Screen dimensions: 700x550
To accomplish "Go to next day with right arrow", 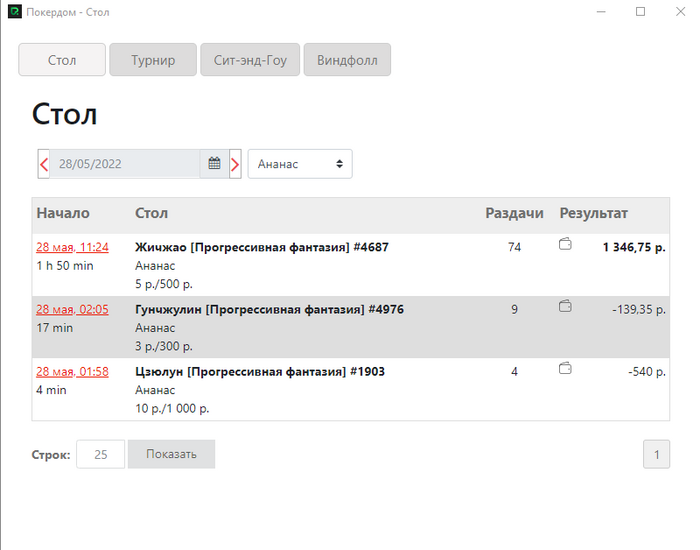I will (235, 164).
